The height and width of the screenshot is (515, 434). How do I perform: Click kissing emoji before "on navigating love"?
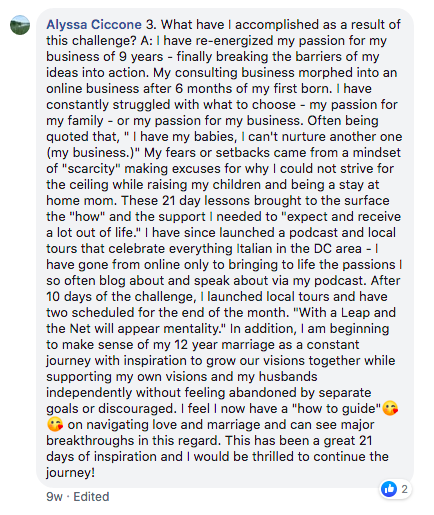pyautogui.click(x=55, y=425)
